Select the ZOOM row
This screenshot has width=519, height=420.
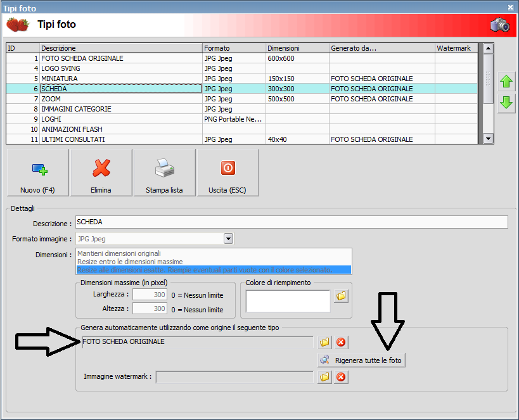tap(242, 99)
